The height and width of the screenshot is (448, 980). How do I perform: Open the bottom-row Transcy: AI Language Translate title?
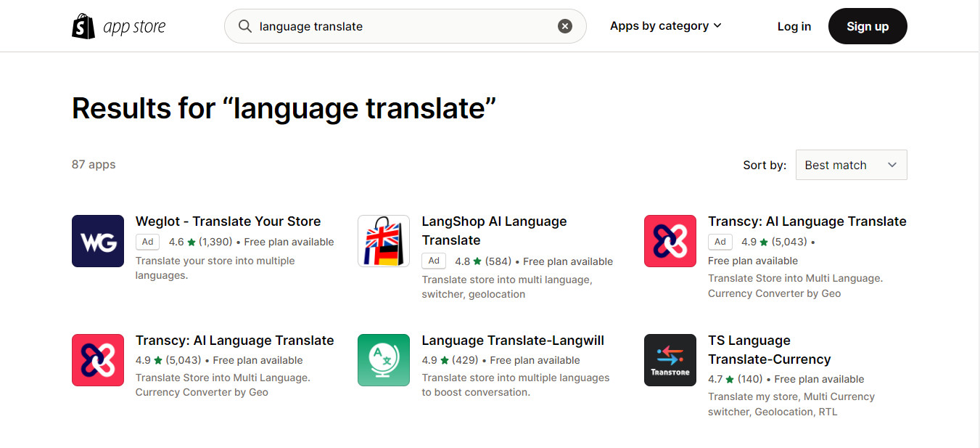tap(235, 341)
